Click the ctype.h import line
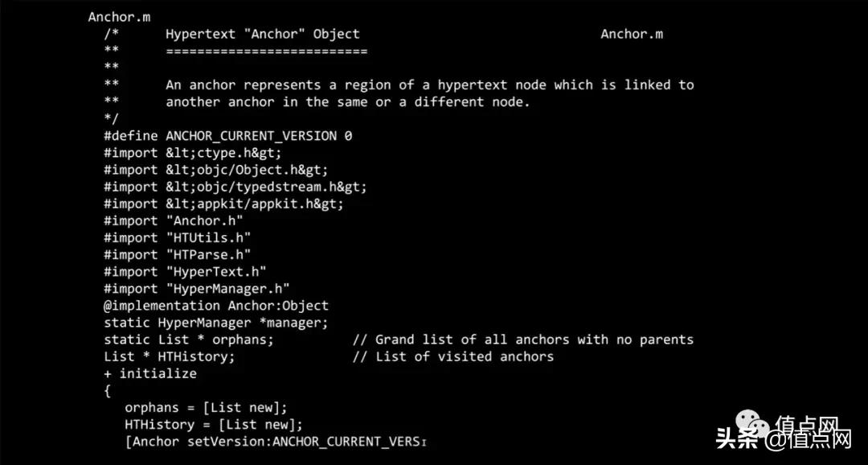 [193, 153]
